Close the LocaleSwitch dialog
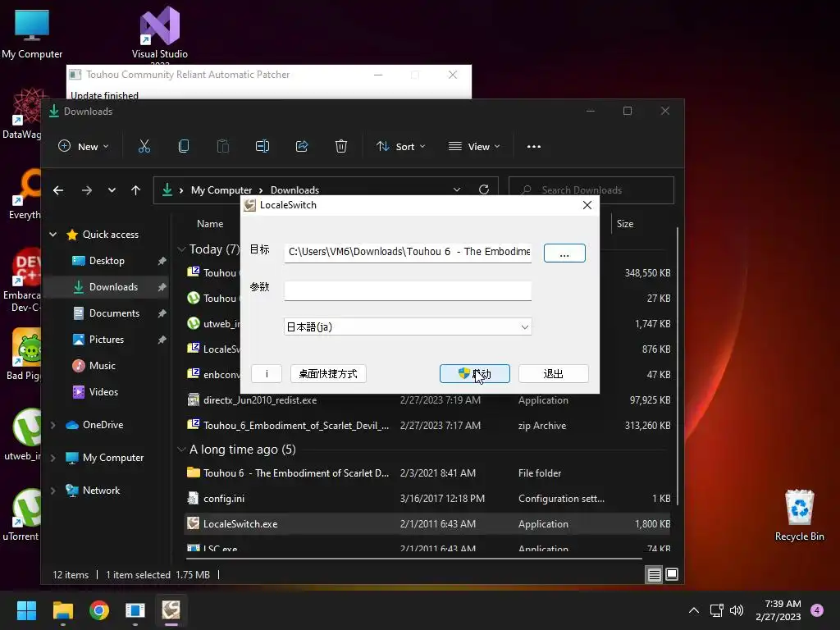This screenshot has width=840, height=630. (587, 205)
